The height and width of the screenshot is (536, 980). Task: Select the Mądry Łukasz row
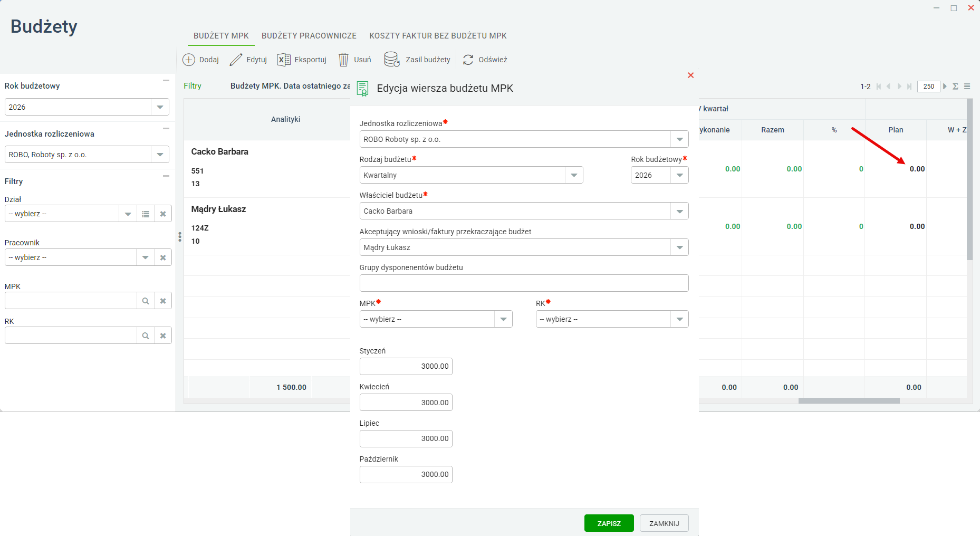pos(267,226)
